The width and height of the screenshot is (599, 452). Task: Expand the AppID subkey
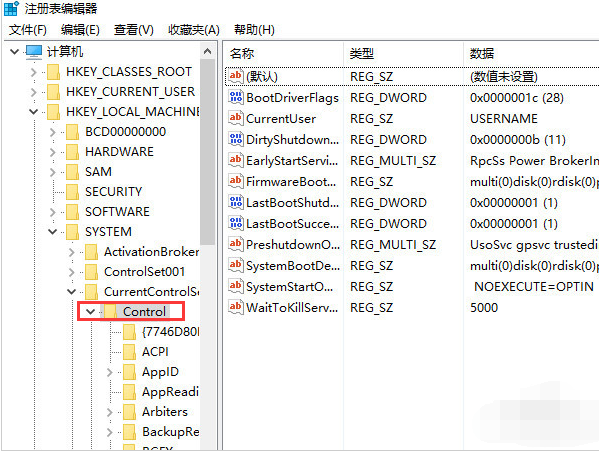[110, 372]
